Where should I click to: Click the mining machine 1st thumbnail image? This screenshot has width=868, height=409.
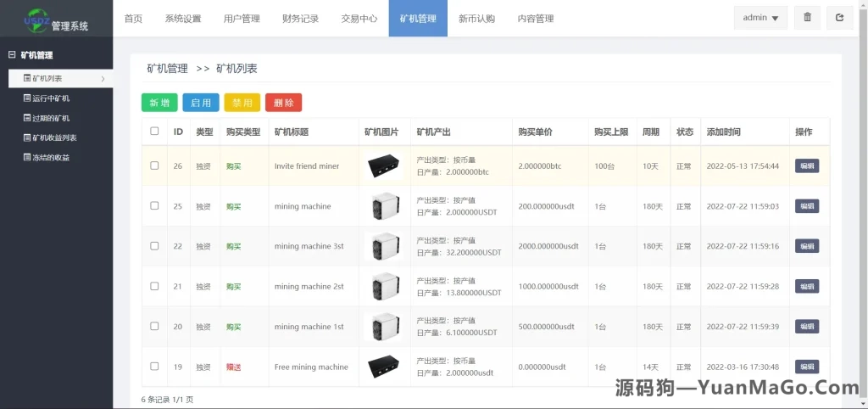384,327
